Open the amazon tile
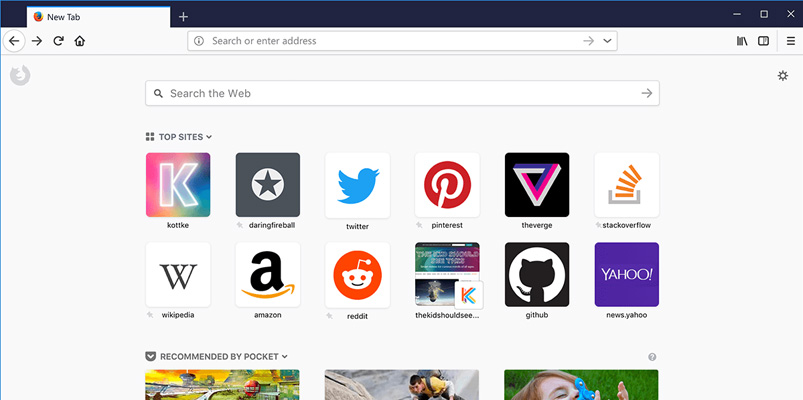 [x=267, y=275]
